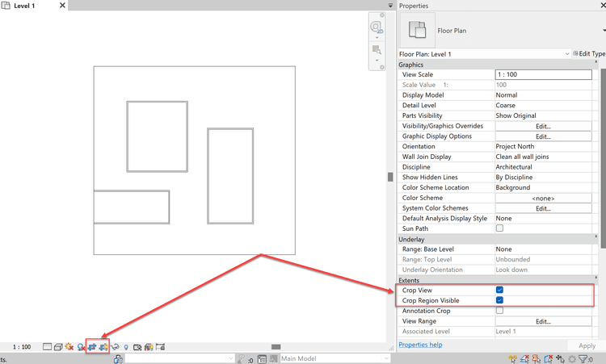Open Visual Style icon in view bar
The height and width of the screenshot is (364, 606).
click(58, 347)
